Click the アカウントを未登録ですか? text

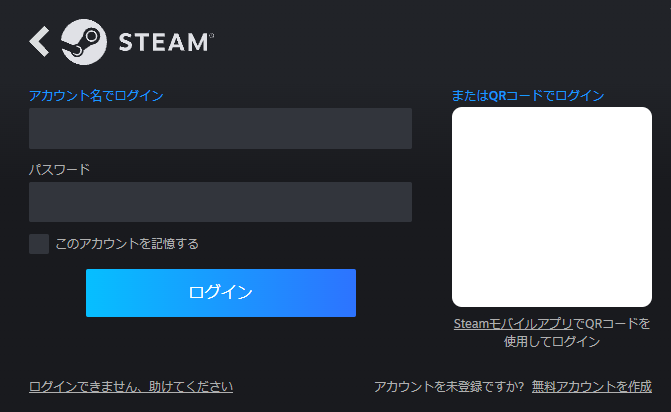point(449,387)
